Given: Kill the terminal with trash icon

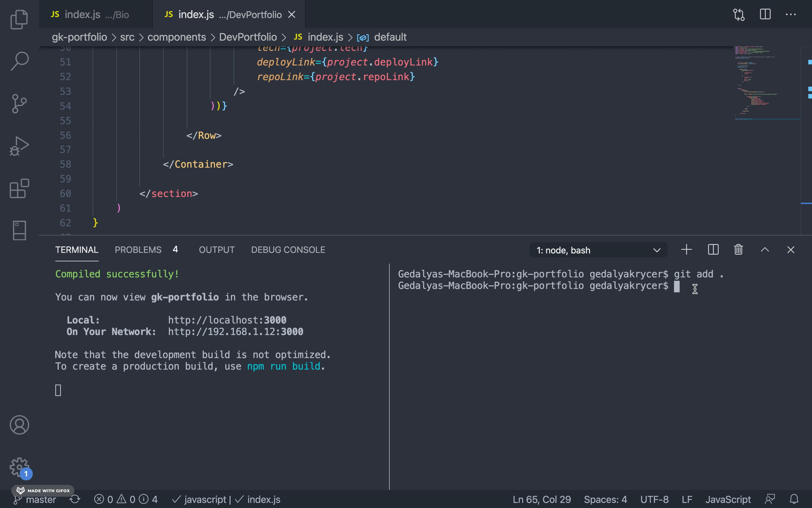Looking at the screenshot, I should [738, 250].
